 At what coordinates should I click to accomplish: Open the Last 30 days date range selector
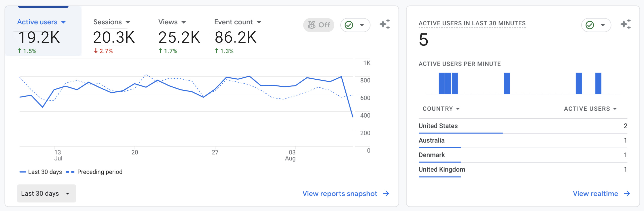pos(46,193)
